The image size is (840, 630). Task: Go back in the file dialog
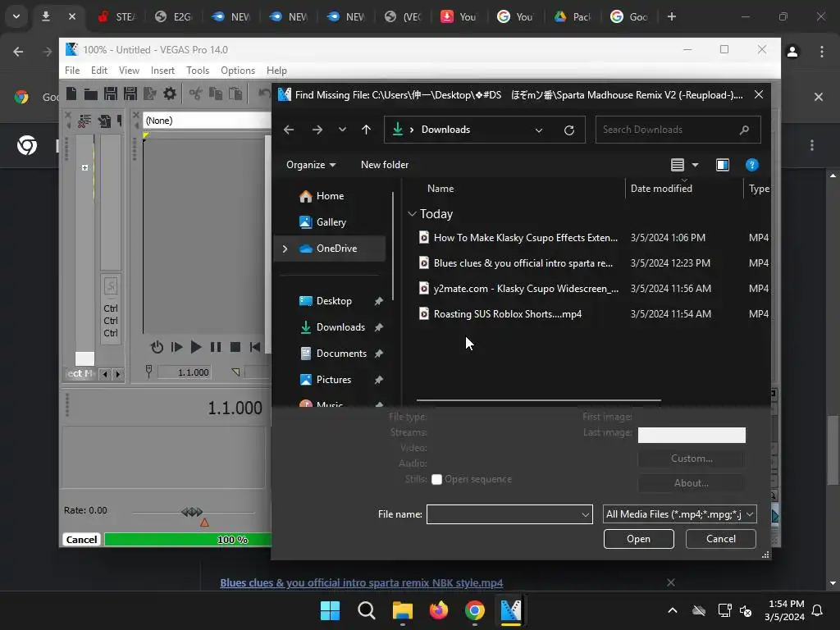tap(288, 130)
